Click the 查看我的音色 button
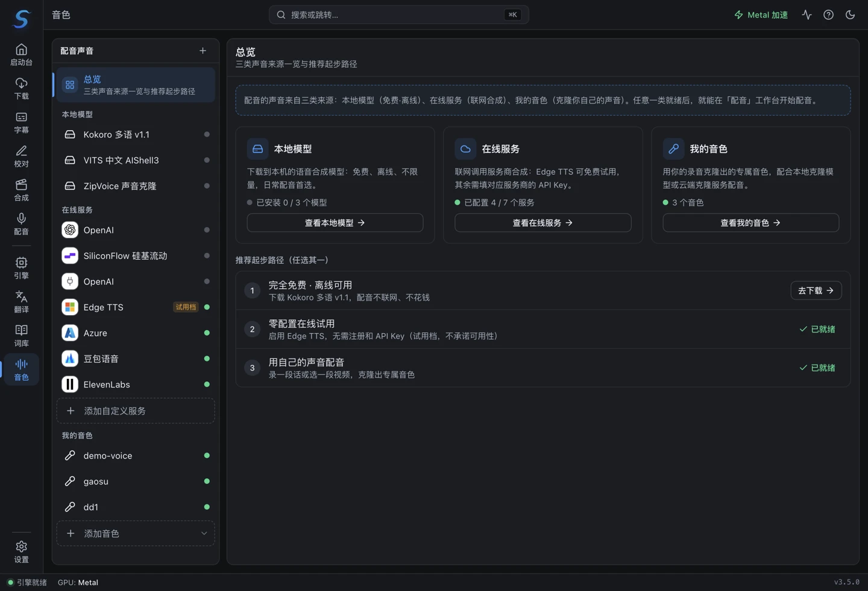The image size is (868, 591). point(750,223)
